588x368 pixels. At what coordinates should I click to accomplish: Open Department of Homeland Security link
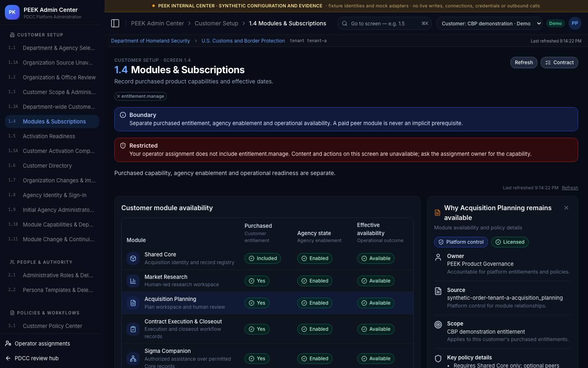pos(150,41)
